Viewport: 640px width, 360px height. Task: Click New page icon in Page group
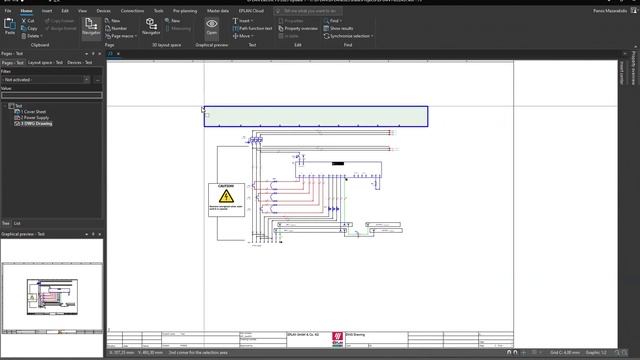pos(107,20)
